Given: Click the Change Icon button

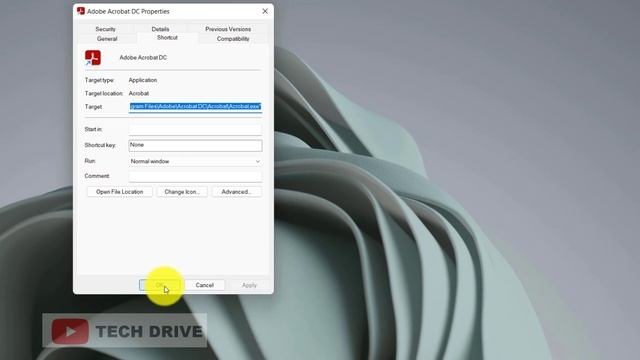Looking at the screenshot, I should [x=182, y=192].
